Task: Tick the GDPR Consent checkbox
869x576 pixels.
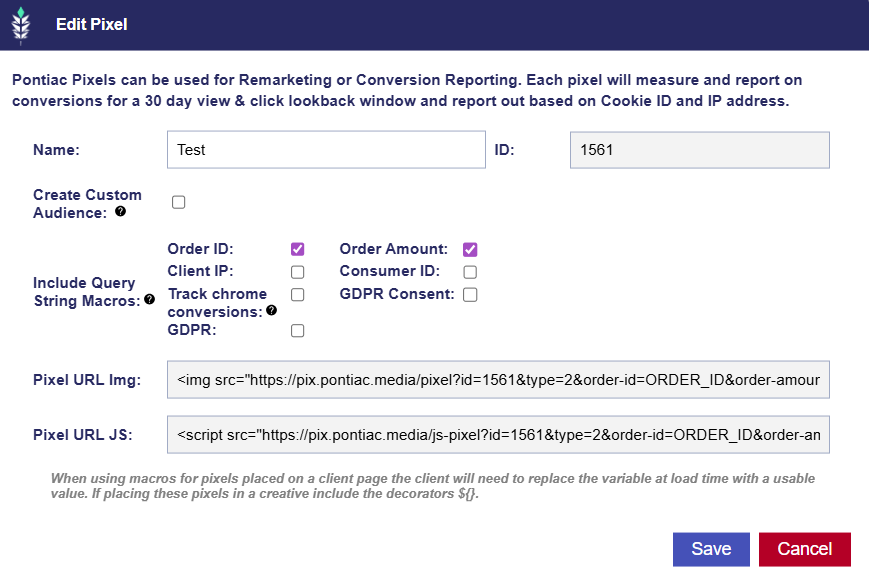Action: [470, 294]
